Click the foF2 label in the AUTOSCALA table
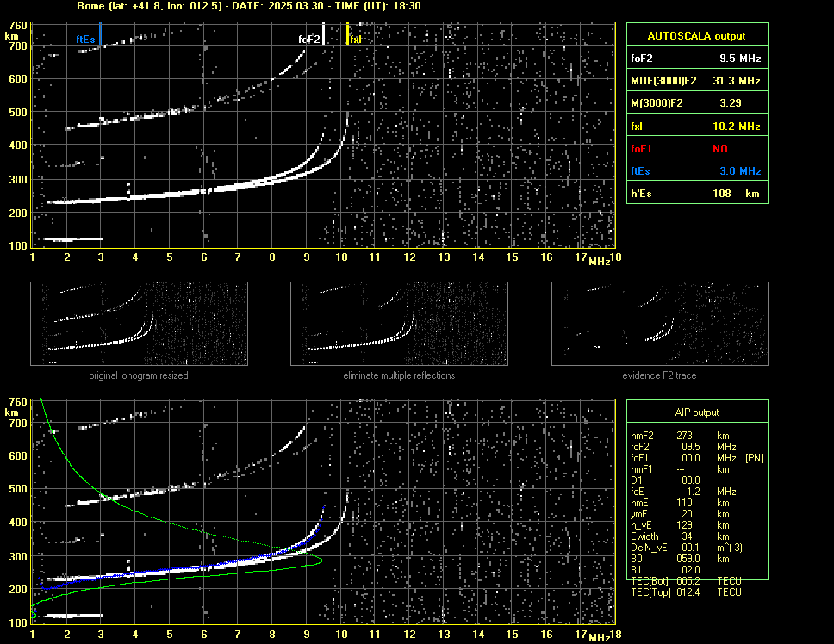The height and width of the screenshot is (644, 834). pyautogui.click(x=642, y=59)
